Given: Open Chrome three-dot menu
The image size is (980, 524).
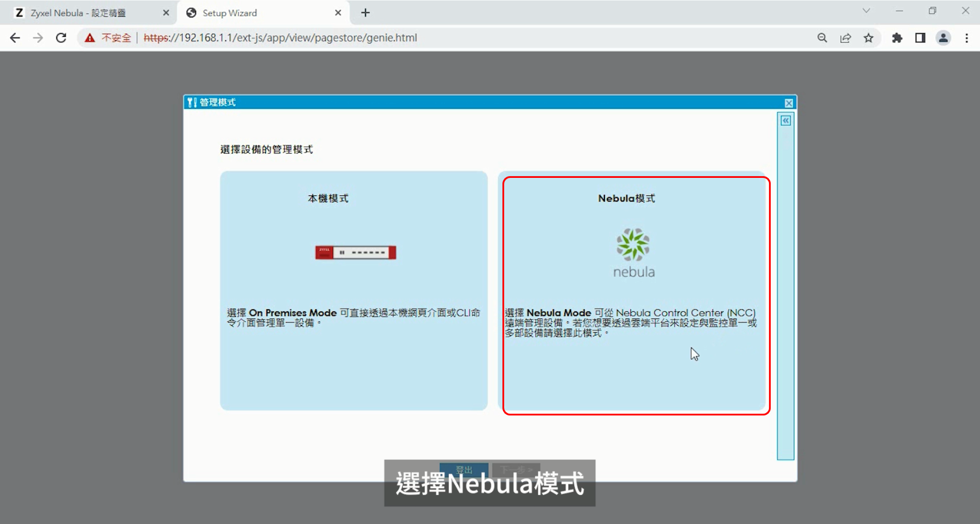Looking at the screenshot, I should point(967,37).
